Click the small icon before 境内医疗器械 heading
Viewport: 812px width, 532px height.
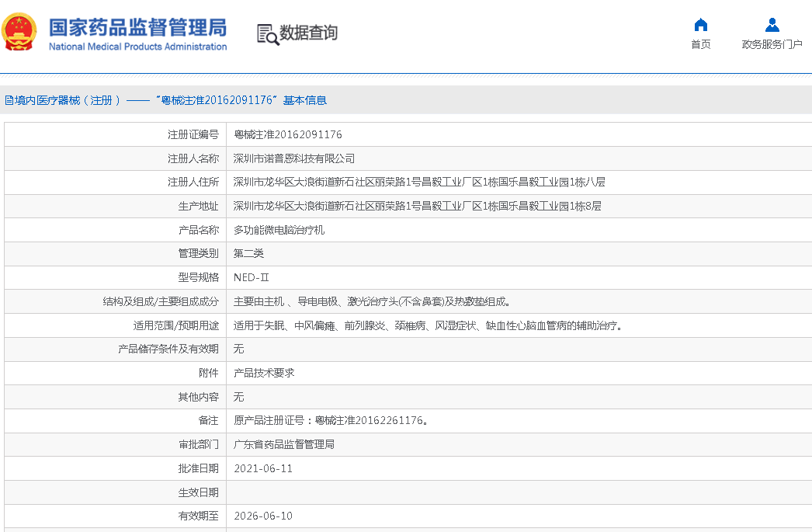point(9,100)
